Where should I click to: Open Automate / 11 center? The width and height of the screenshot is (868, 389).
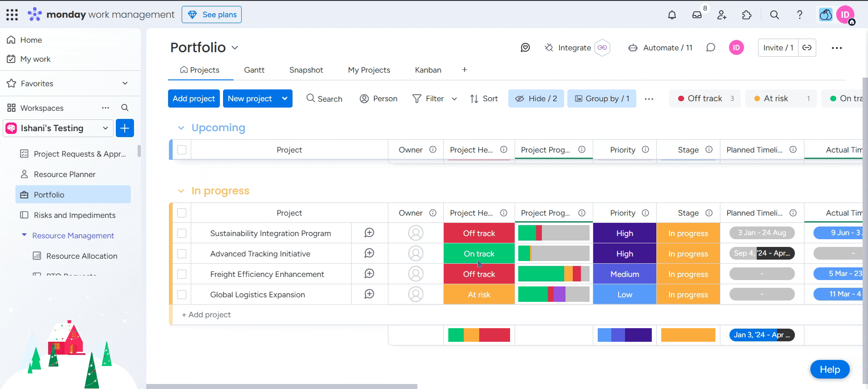point(660,48)
